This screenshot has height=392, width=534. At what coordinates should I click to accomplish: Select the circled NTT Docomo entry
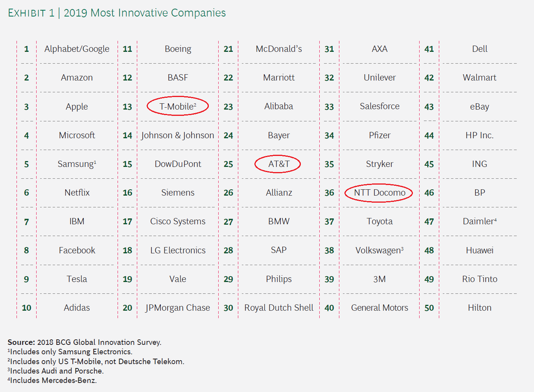(379, 193)
